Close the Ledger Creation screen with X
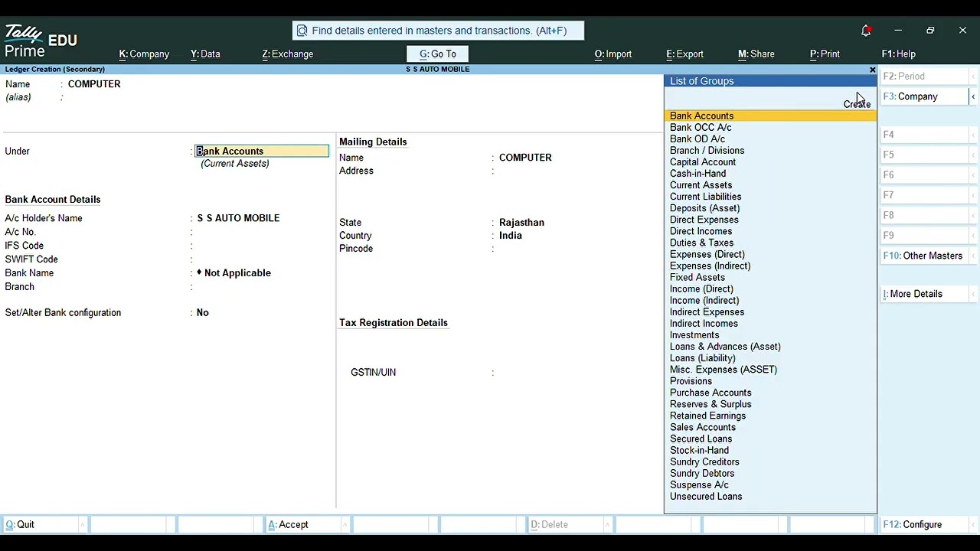 coord(872,70)
